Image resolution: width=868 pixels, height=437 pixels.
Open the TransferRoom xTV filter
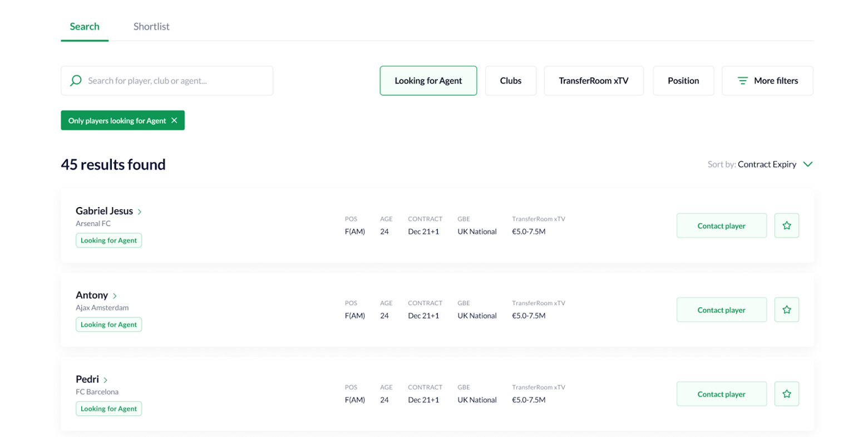[x=593, y=81]
